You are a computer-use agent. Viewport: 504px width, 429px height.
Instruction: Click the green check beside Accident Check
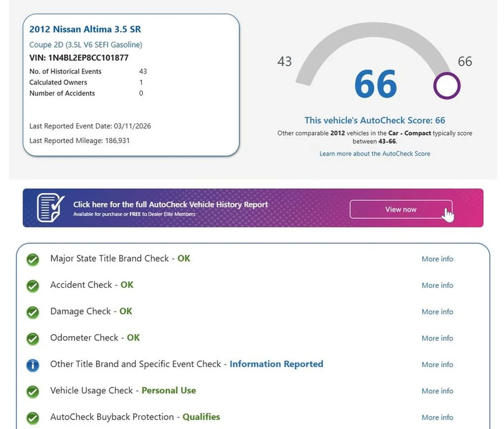pos(33,285)
